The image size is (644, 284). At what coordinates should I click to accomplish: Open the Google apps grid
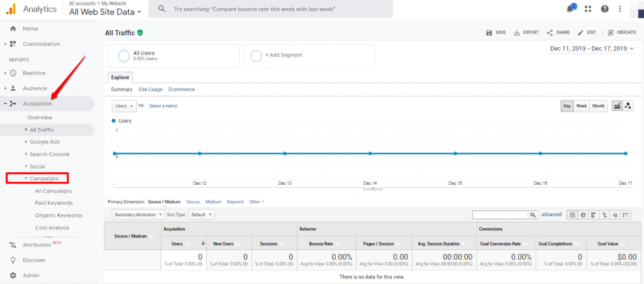point(588,9)
